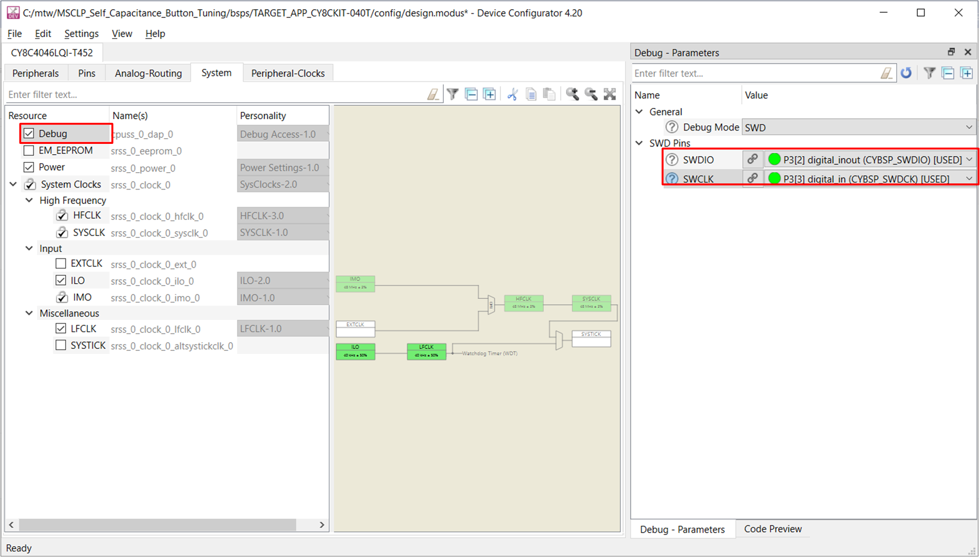Click the resource filter text field

(216, 94)
